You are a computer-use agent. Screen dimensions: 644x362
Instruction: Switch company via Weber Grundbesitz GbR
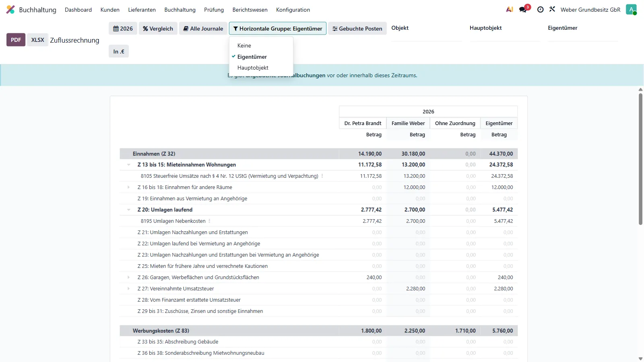(590, 10)
